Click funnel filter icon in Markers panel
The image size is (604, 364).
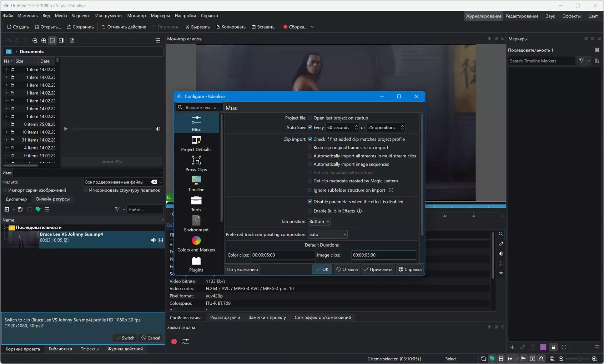(x=582, y=61)
